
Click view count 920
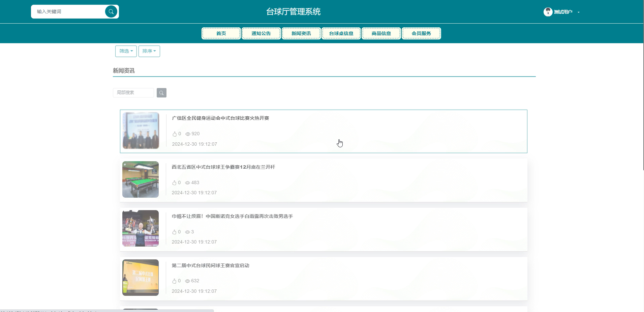click(x=195, y=134)
